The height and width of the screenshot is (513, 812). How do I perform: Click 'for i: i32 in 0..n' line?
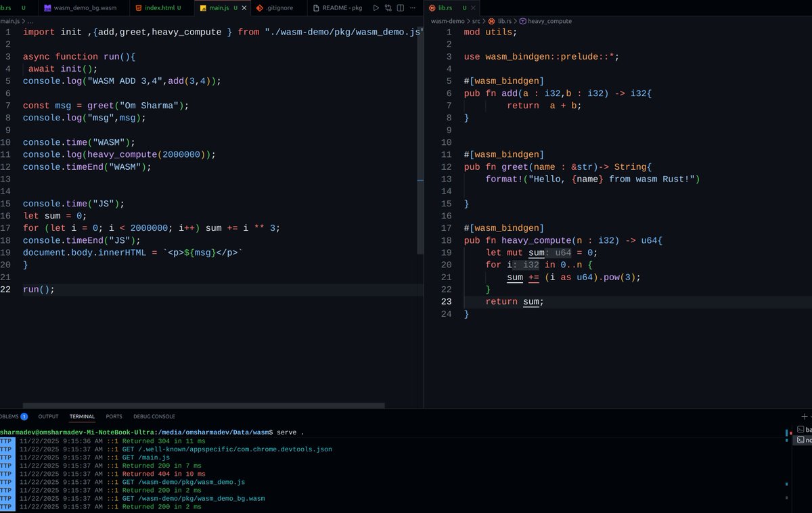(x=539, y=265)
